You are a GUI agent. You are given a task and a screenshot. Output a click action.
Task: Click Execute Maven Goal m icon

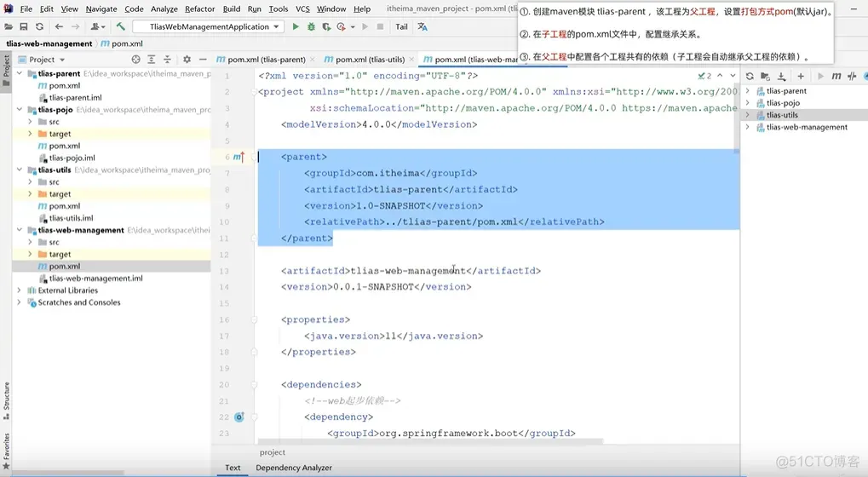(x=836, y=77)
